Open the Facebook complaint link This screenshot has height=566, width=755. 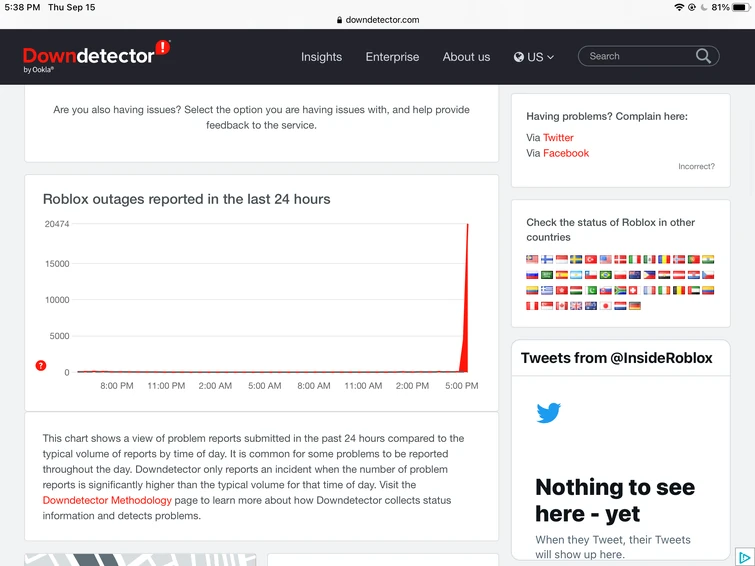tap(566, 153)
